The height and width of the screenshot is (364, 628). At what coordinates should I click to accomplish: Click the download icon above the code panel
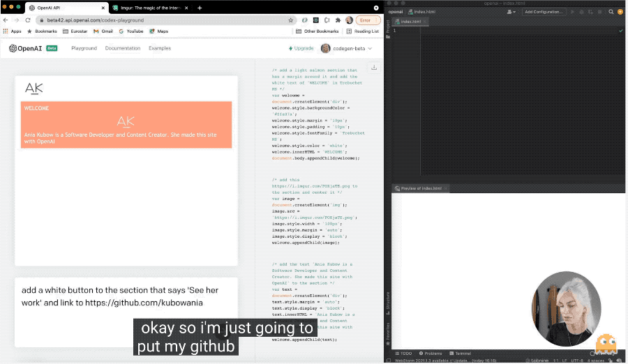pos(374,68)
